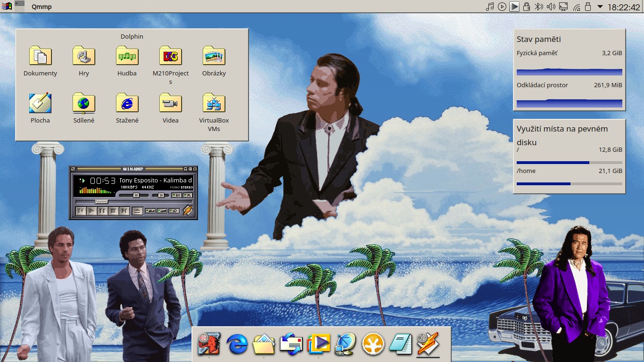
Task: Open the satellite dish network app in dock
Action: pyautogui.click(x=346, y=344)
